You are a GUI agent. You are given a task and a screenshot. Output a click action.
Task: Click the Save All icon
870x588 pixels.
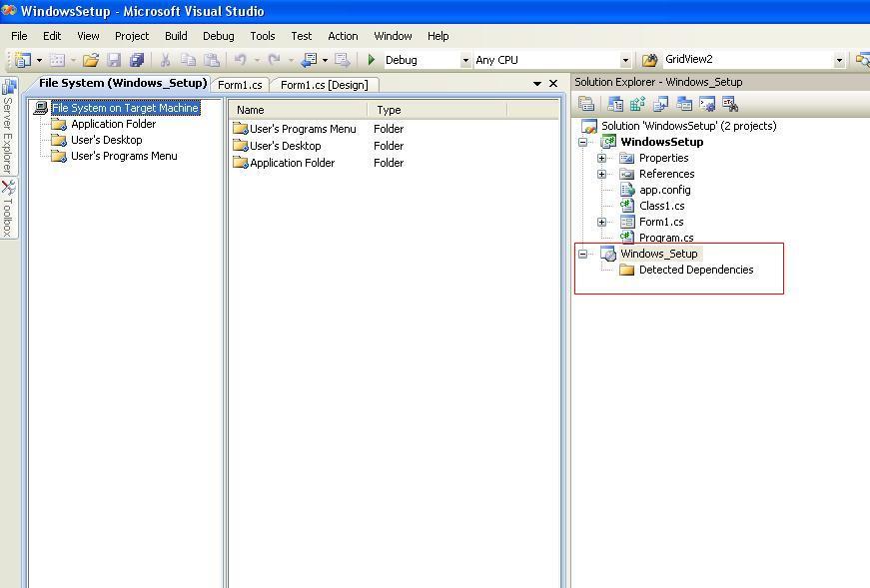click(137, 59)
